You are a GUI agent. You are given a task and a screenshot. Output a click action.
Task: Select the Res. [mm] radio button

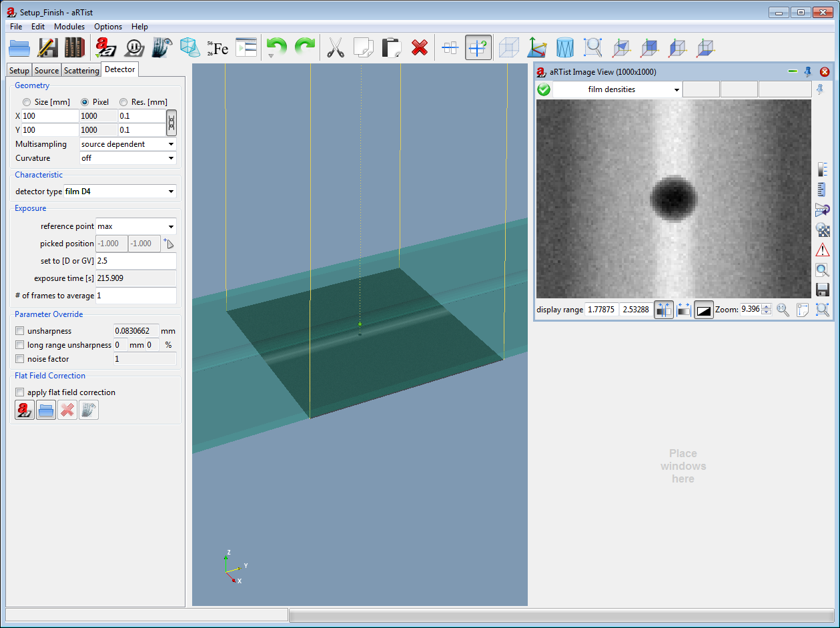pyautogui.click(x=123, y=102)
